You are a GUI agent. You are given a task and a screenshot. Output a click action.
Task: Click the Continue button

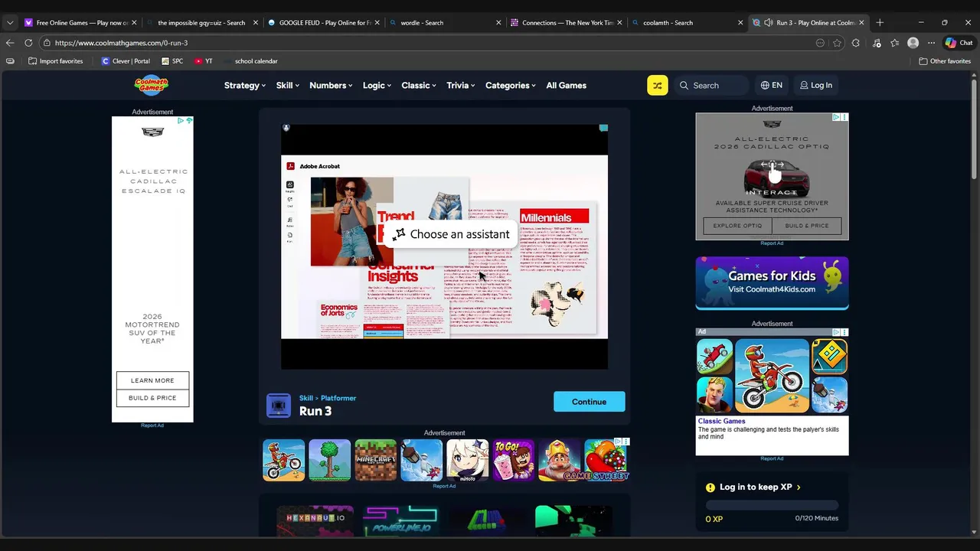[589, 402]
